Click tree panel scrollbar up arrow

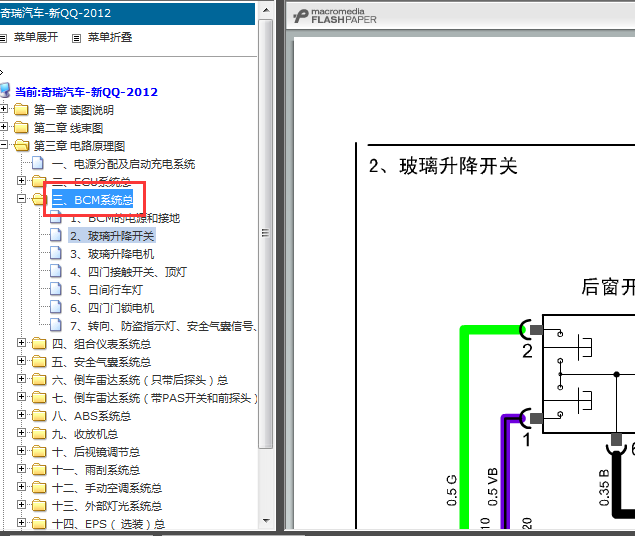point(266,10)
